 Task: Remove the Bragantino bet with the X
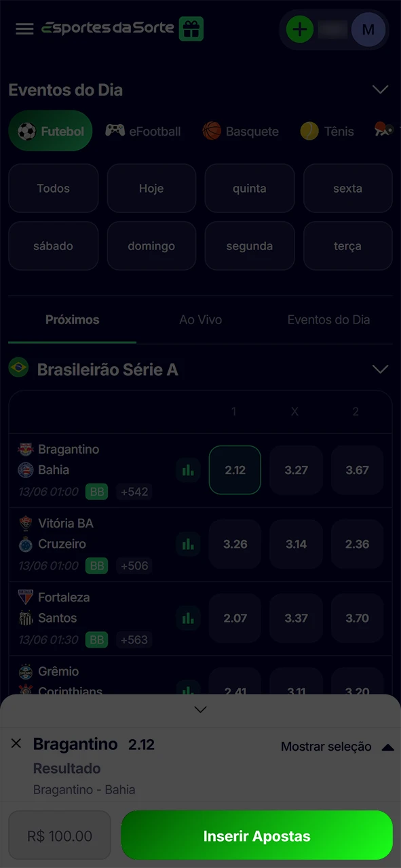[x=16, y=744]
